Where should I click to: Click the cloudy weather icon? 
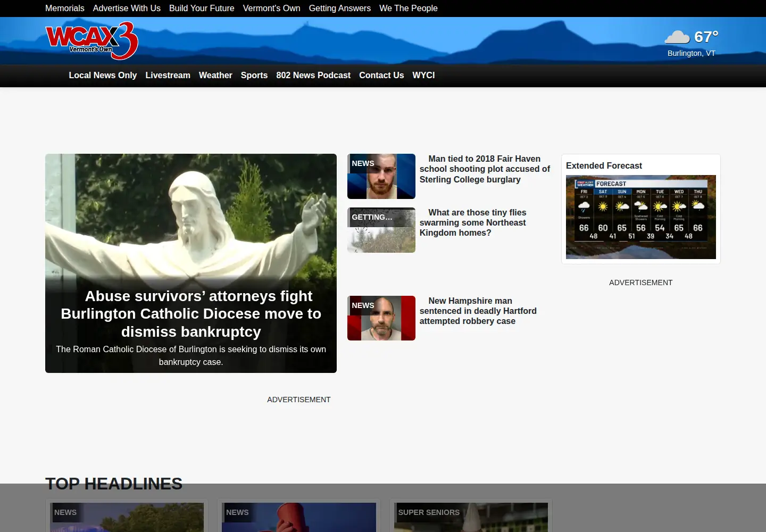pyautogui.click(x=677, y=37)
